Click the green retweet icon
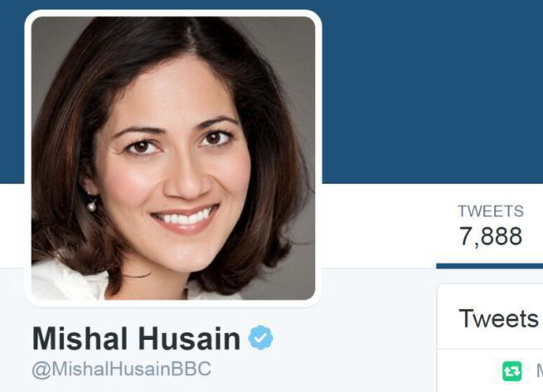 click(511, 371)
